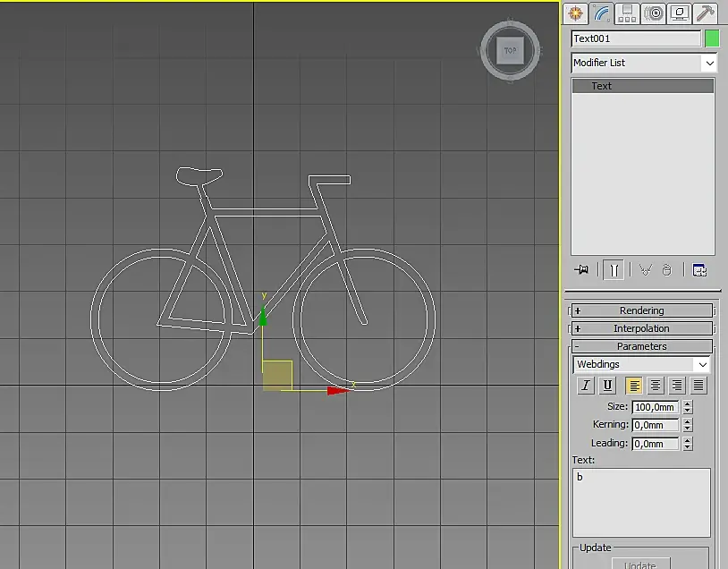Image resolution: width=728 pixels, height=569 pixels.
Task: Click the Pin Stack icon
Action: point(582,269)
